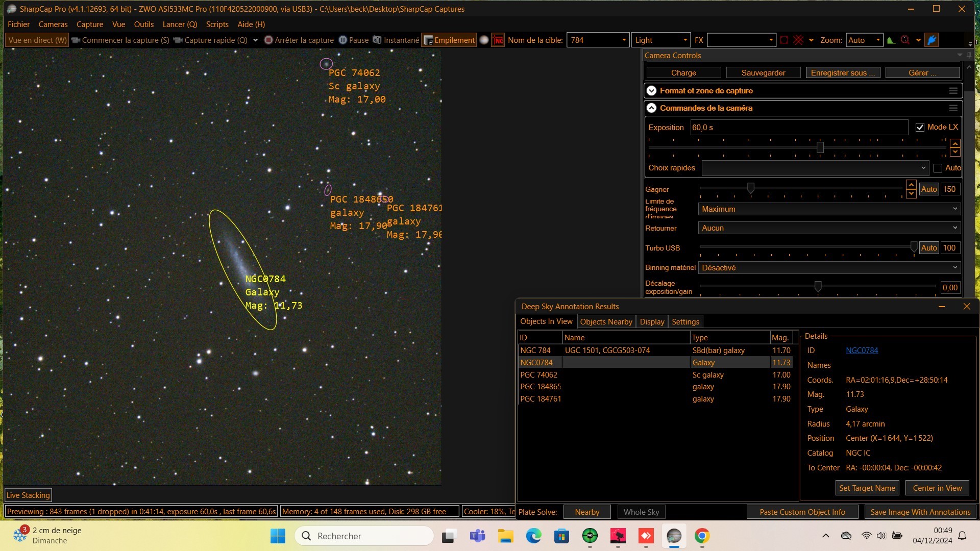The image size is (980, 551).
Task: Select the PGC 74062 row in results
Action: pyautogui.click(x=655, y=375)
